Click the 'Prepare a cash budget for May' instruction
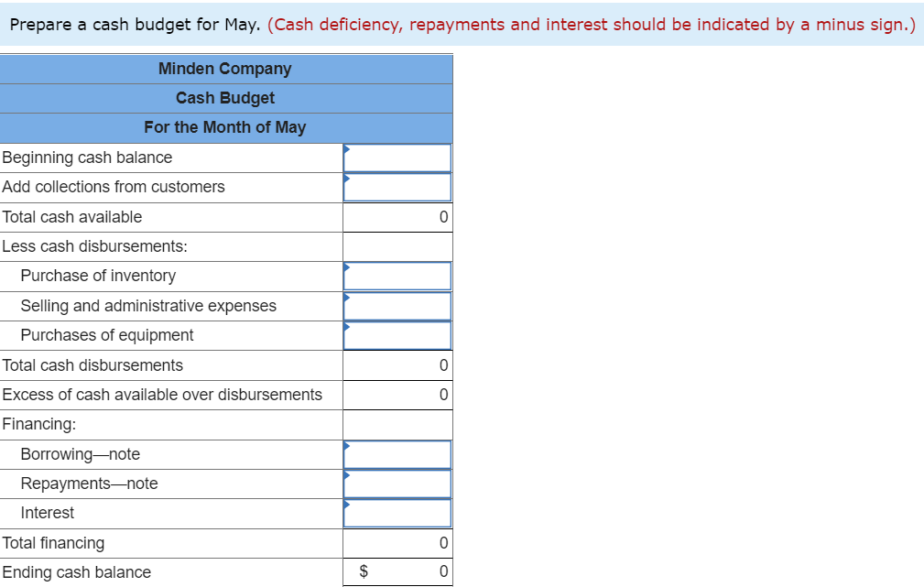The height and width of the screenshot is (587, 924). click(135, 25)
